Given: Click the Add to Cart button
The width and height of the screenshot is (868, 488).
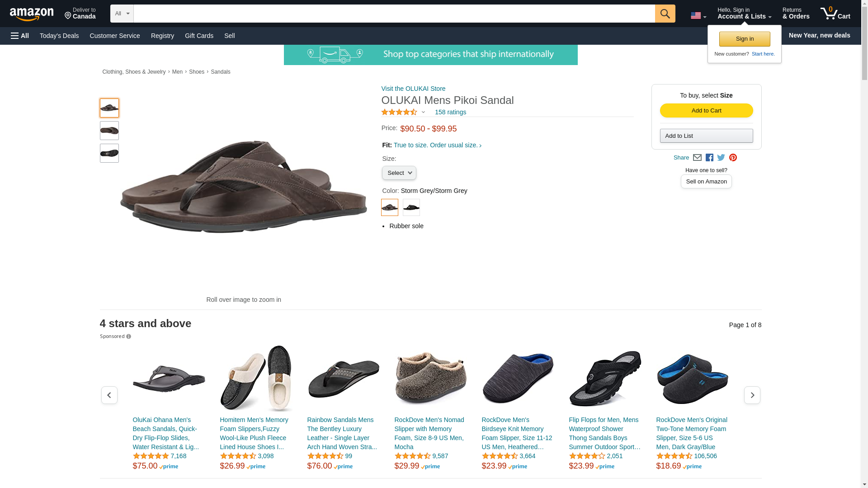Looking at the screenshot, I should 706,111.
